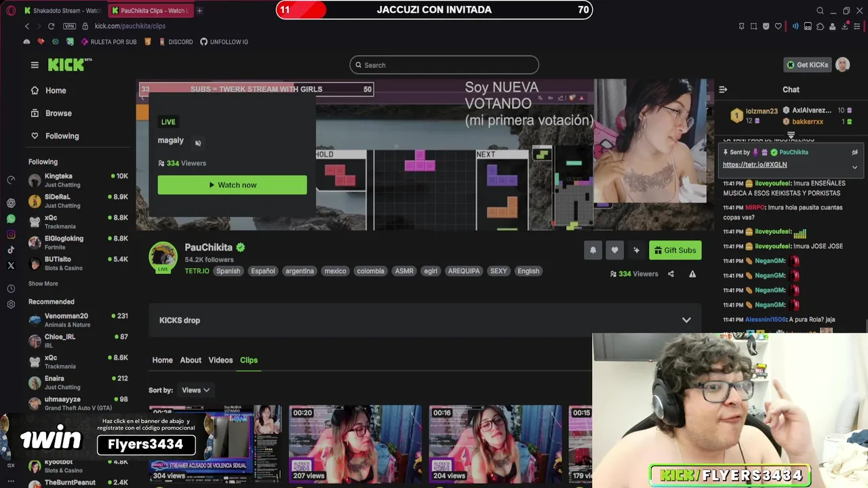Viewport: 868px width, 488px height.
Task: Click the report warning triangle icon
Action: (x=692, y=274)
